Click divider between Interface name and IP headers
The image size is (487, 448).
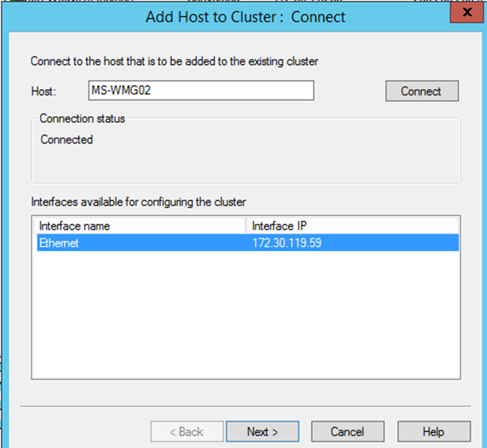[246, 226]
